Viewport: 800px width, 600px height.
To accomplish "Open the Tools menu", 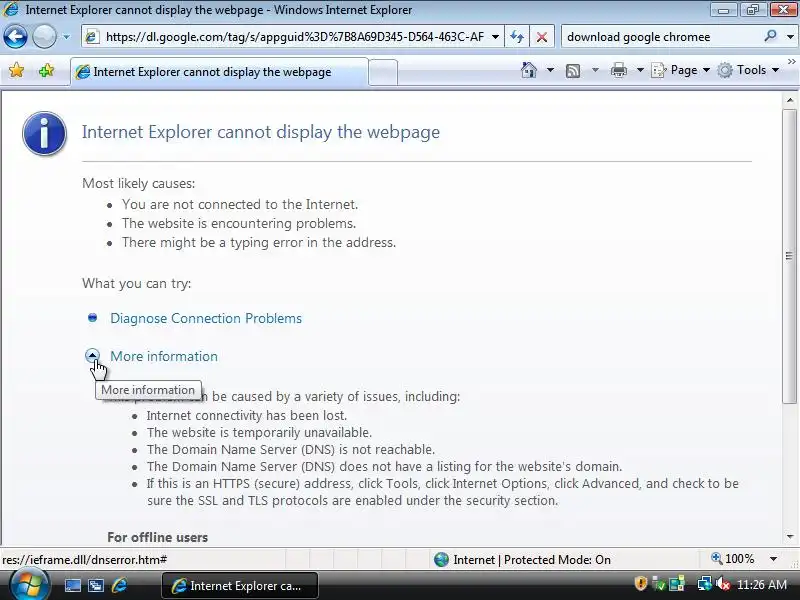I will (x=748, y=70).
